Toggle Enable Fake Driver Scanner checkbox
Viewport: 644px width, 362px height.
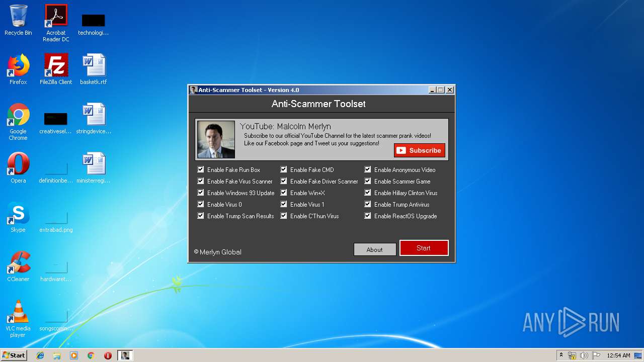click(x=284, y=181)
